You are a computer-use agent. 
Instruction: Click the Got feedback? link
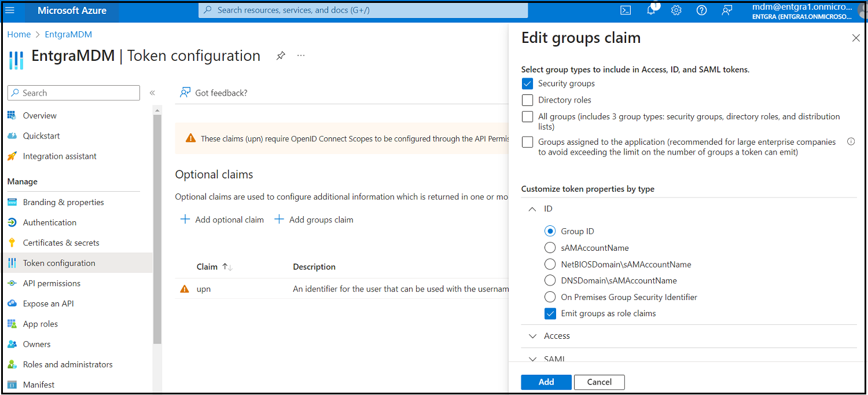221,93
